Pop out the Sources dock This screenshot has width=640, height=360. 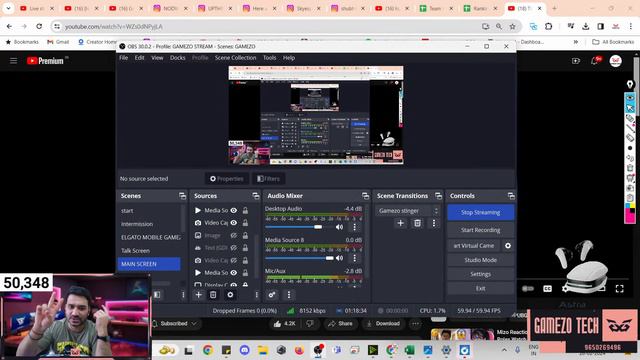tap(256, 196)
